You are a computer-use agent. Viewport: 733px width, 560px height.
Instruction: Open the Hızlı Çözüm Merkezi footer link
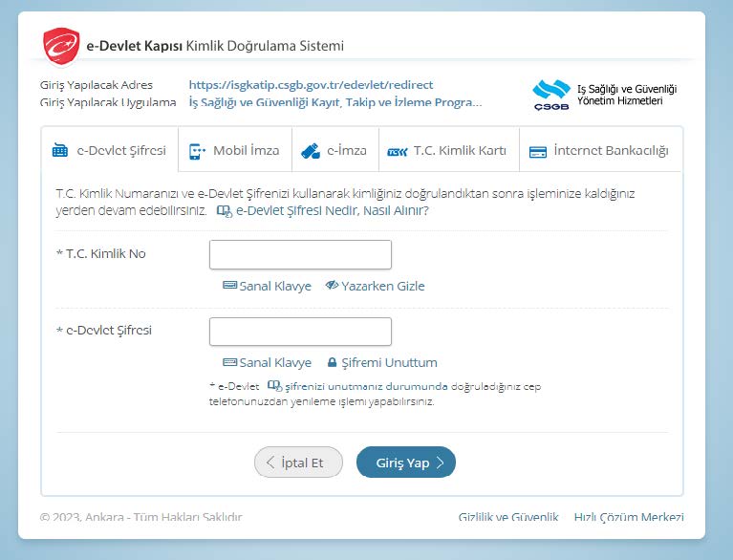point(629,517)
